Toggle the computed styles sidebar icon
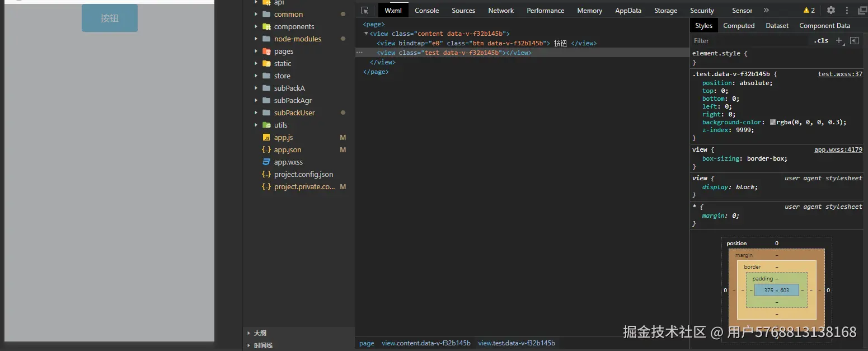 click(854, 40)
